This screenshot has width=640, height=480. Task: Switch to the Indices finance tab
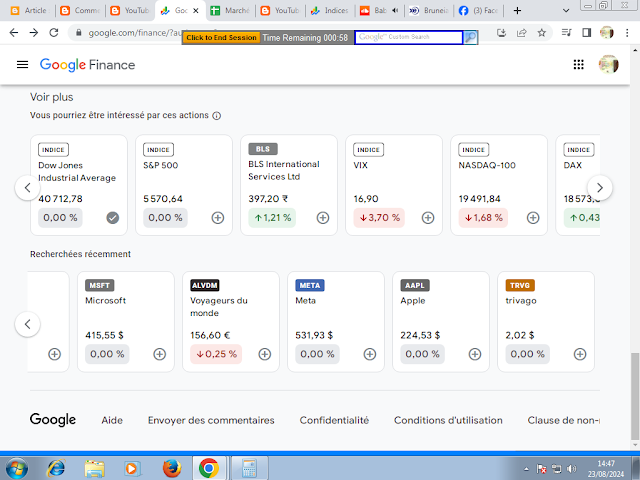point(331,11)
